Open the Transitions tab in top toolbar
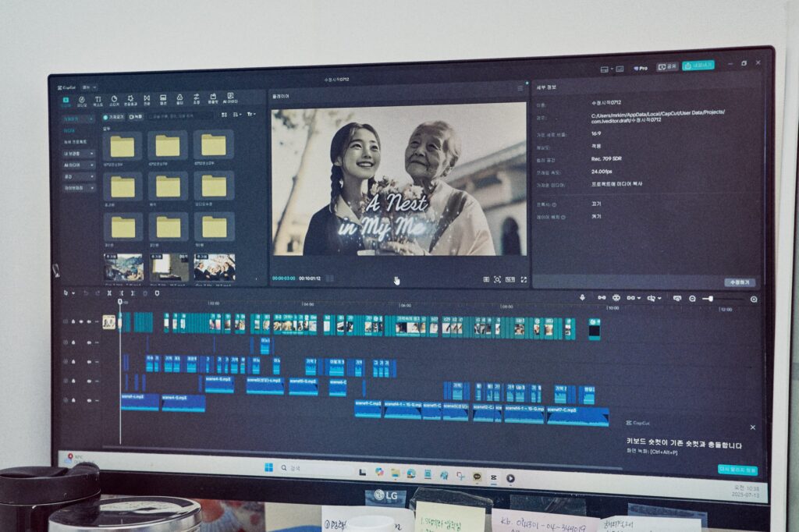Screen dimensions: 799x532 point(147,99)
